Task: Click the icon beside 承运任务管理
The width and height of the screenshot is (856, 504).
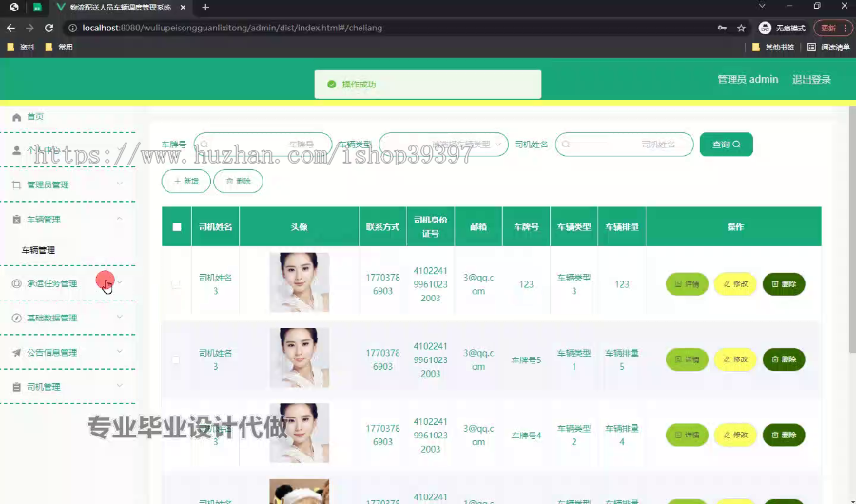Action: (x=17, y=283)
